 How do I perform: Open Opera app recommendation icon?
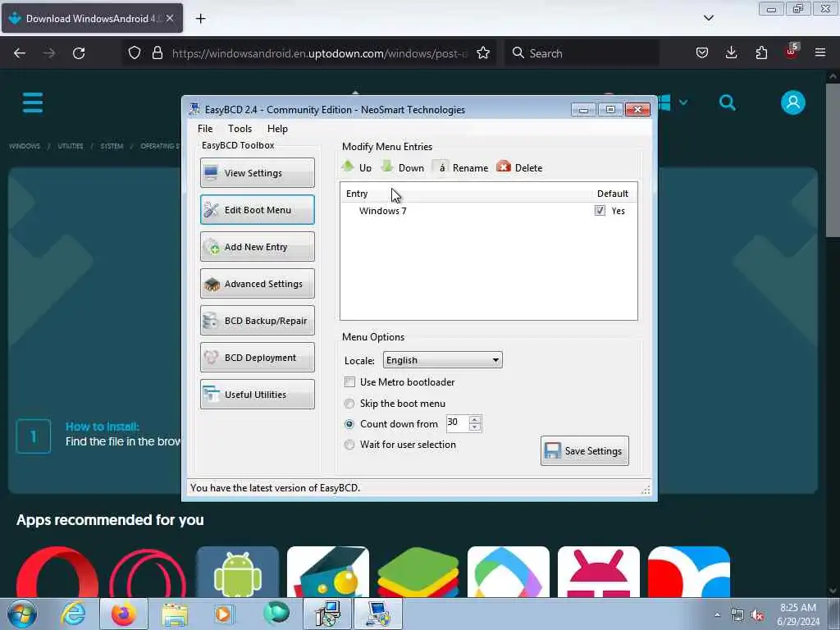tap(57, 572)
